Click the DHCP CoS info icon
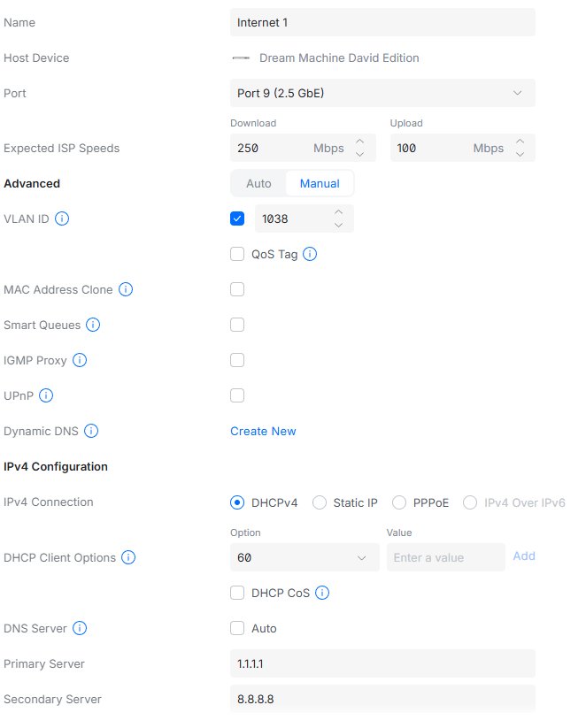Image resolution: width=586 pixels, height=728 pixels. pos(322,593)
